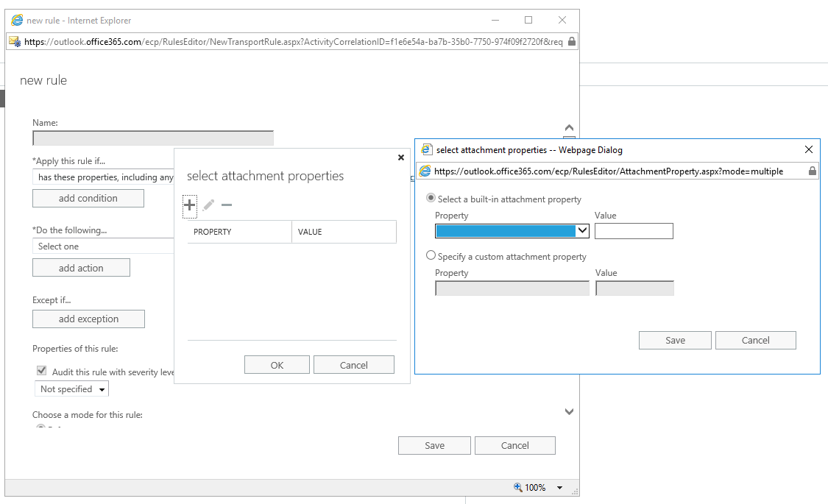Click the Webpage Dialog URL address bar

coord(609,171)
